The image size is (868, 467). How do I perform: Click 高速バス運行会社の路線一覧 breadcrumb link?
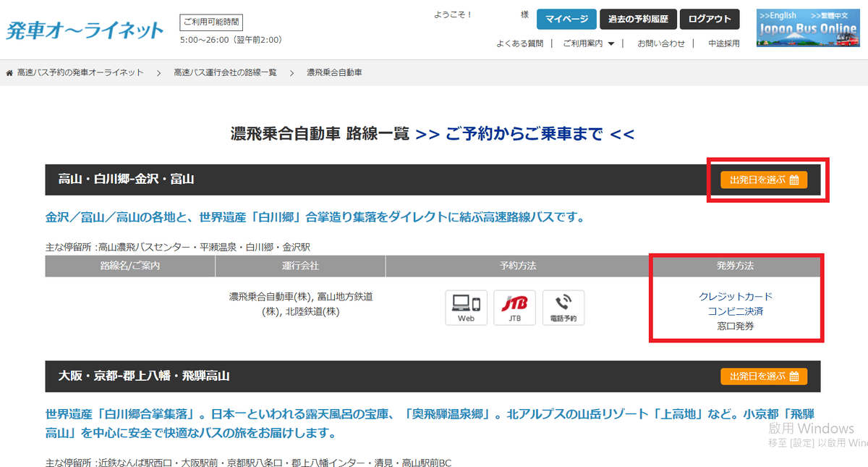pos(225,73)
